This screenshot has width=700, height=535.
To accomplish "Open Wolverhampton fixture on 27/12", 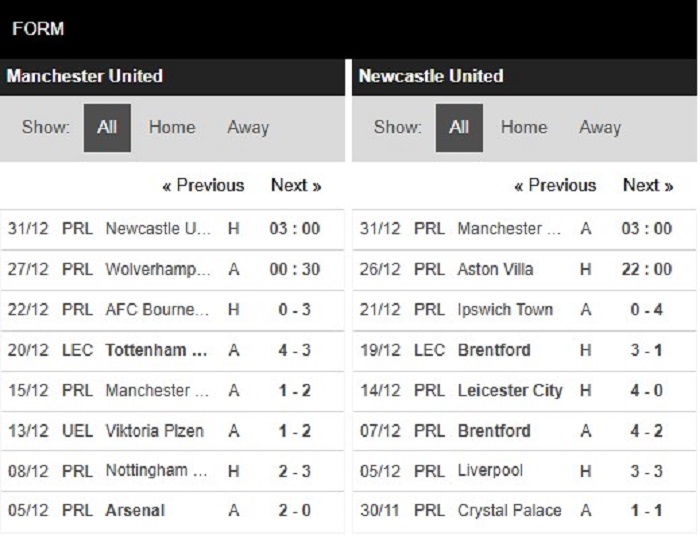I will 158,270.
